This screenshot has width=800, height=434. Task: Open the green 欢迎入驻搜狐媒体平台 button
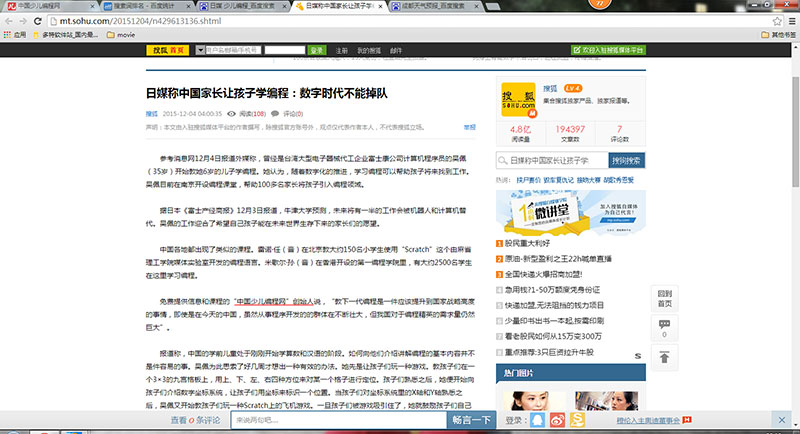(608, 50)
